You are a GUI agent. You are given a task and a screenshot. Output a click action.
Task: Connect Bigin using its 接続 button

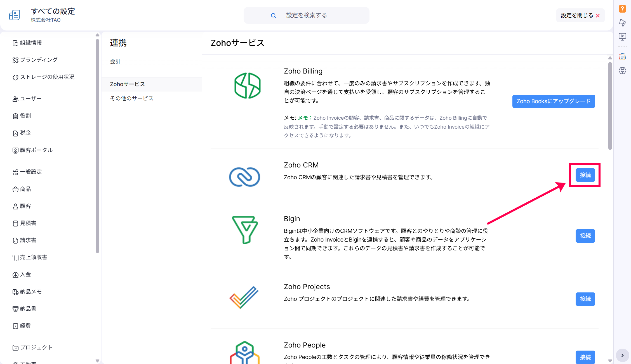(585, 236)
